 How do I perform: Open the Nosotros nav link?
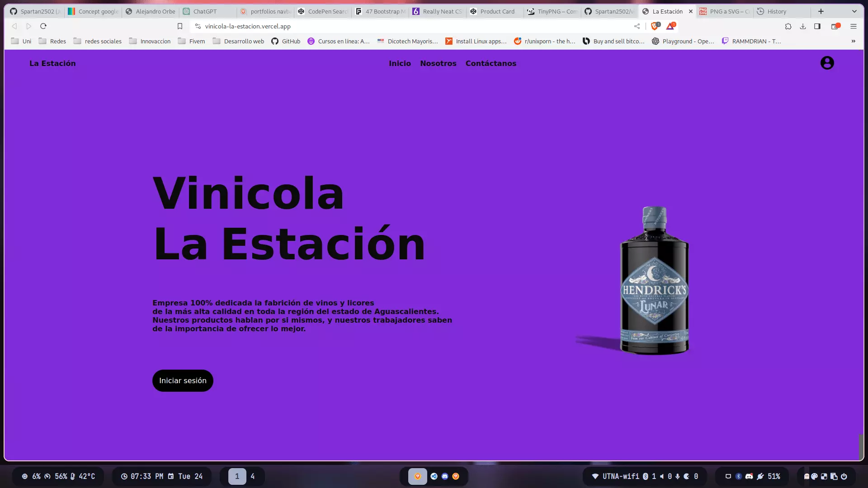(438, 63)
